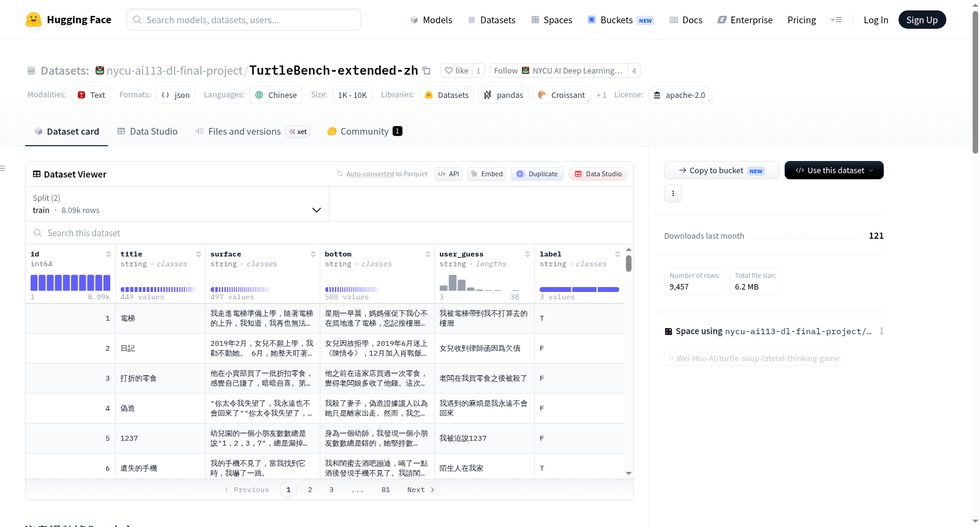The image size is (980, 527).
Task: Open Enterprise in top navigation
Action: pos(745,20)
